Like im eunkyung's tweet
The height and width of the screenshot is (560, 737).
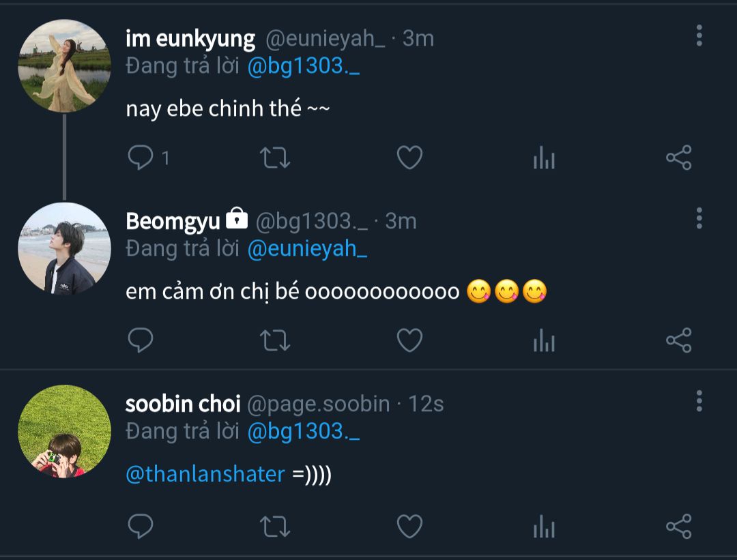click(409, 158)
